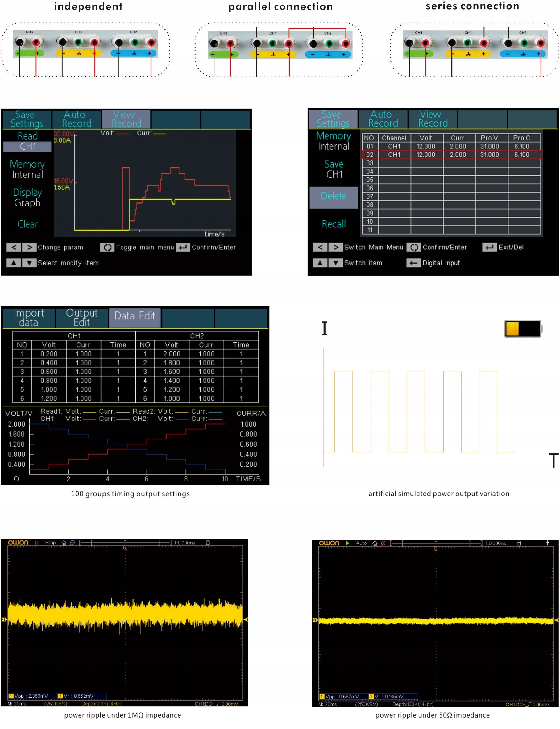Click the left arrow key beside Switch Main Menu
Viewport: 560px width, 729px height.
point(320,247)
